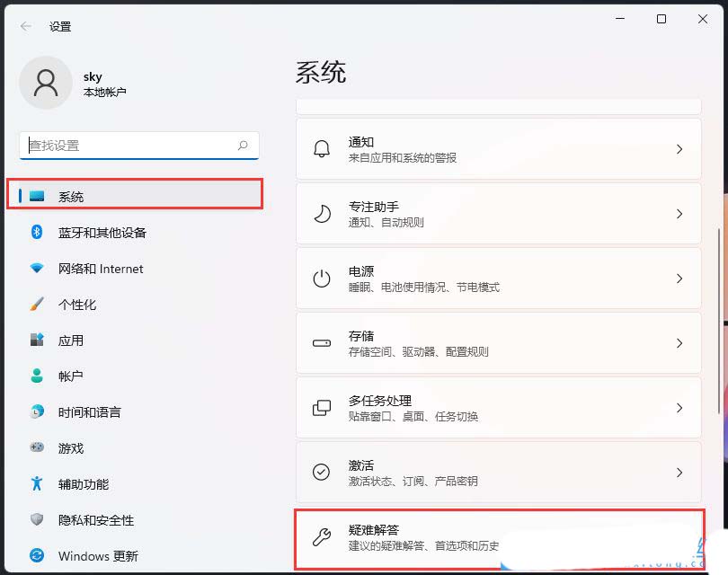This screenshot has width=728, height=575.
Task: Expand the Notifications (通知) chevron
Action: pos(679,149)
